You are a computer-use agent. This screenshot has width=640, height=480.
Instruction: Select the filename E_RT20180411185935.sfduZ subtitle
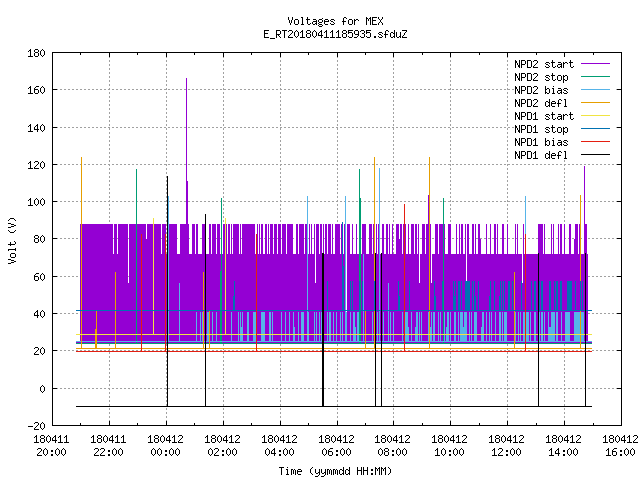pos(335,34)
